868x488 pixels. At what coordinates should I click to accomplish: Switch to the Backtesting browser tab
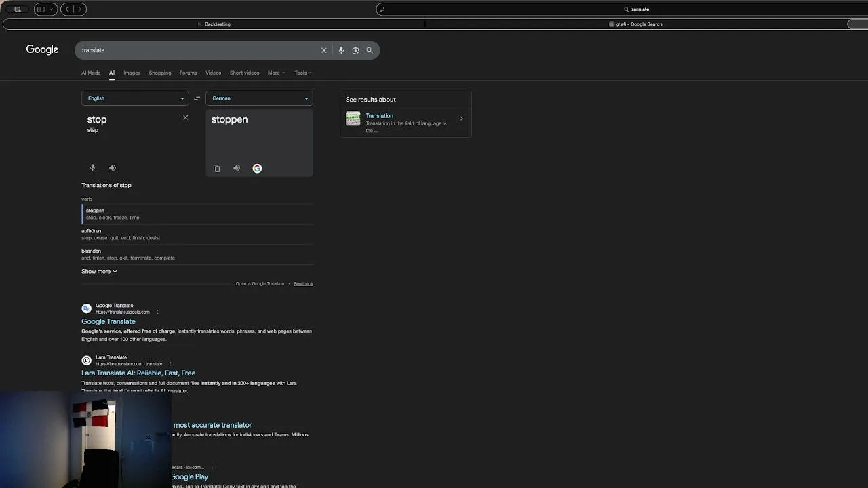click(214, 24)
